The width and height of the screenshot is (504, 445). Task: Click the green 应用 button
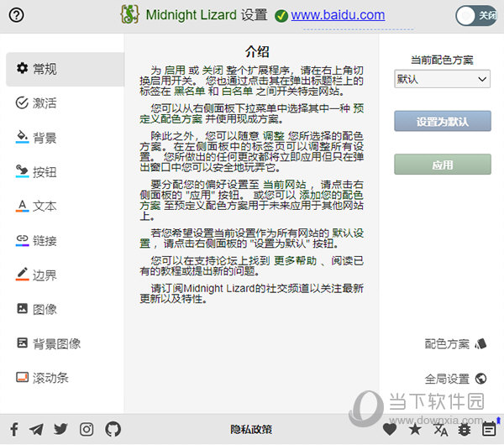(x=443, y=165)
